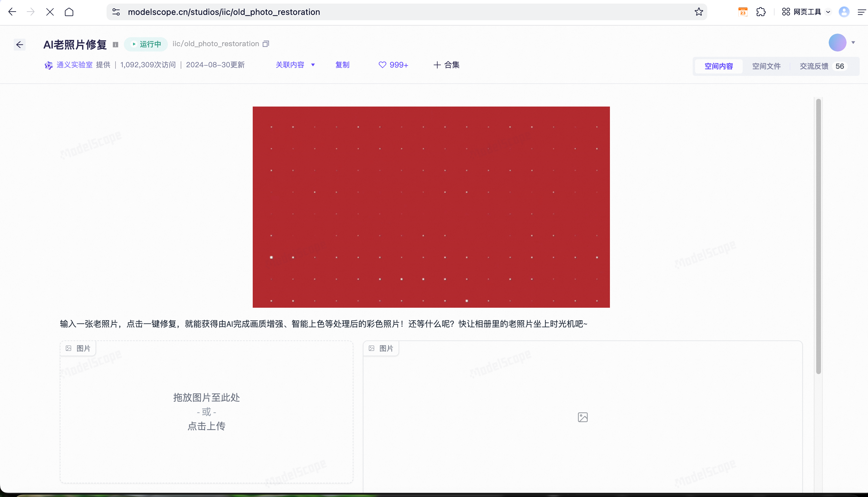Click 复制 link
This screenshot has width=868, height=497.
click(x=342, y=65)
